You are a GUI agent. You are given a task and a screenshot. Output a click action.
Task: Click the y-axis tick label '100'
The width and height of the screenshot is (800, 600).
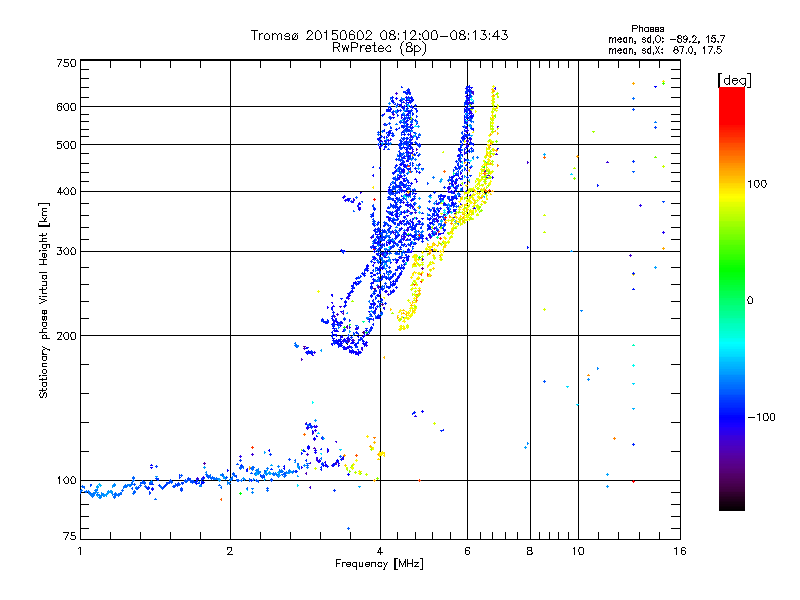(66, 480)
